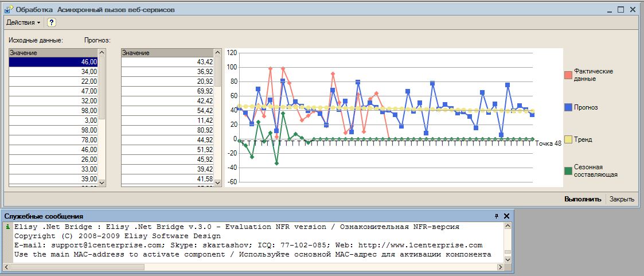
Task: Select the 11,42 forecast value
Action: click(x=168, y=120)
